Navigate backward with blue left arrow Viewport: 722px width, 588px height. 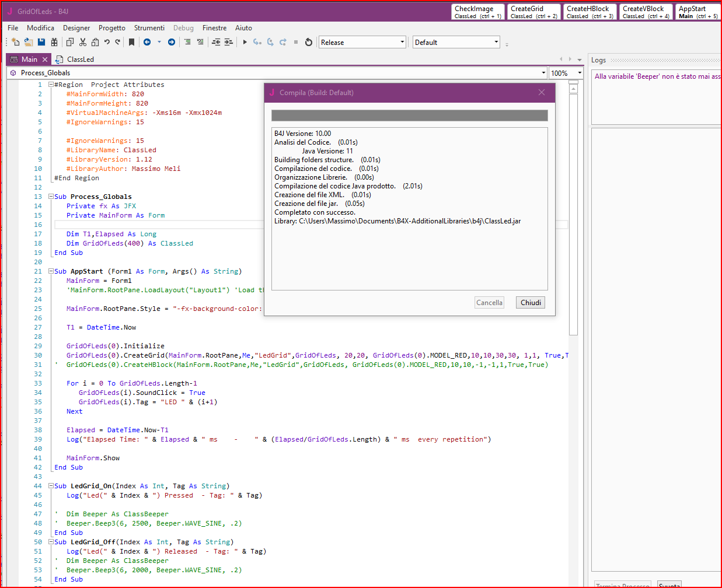pos(147,42)
